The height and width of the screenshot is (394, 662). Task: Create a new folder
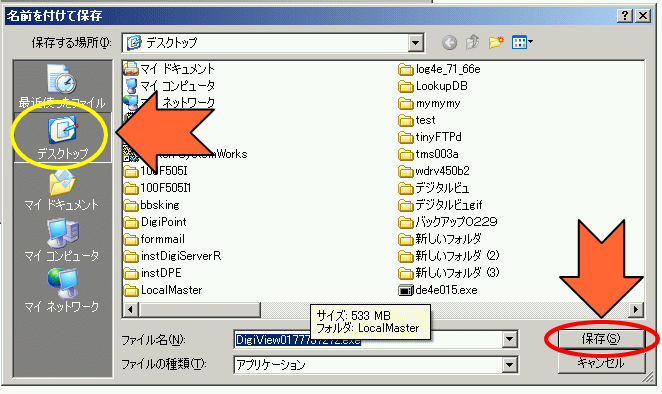coord(496,42)
